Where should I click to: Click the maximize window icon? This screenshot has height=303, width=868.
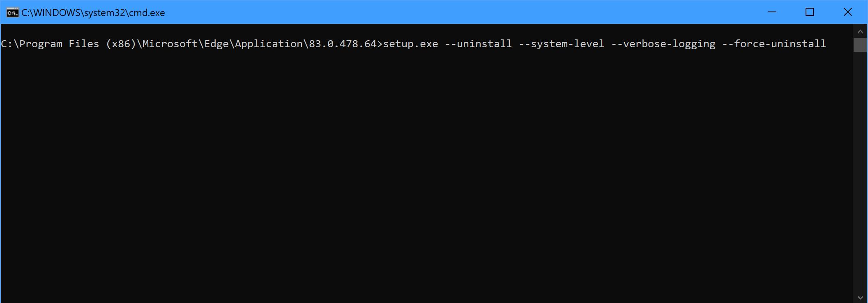click(x=809, y=12)
